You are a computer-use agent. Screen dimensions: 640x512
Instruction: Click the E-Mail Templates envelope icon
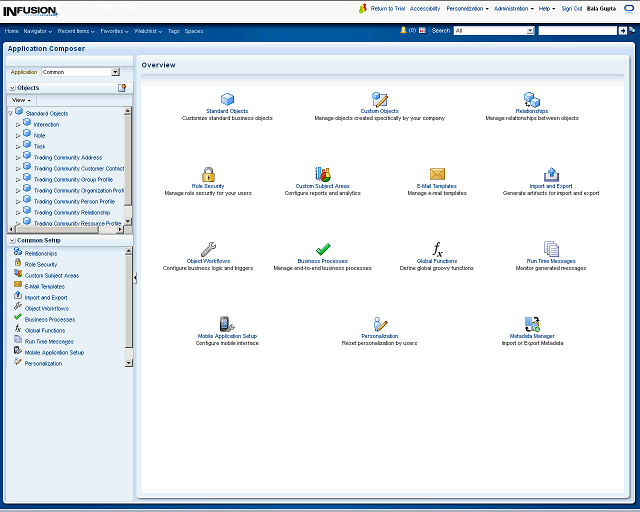pos(437,175)
